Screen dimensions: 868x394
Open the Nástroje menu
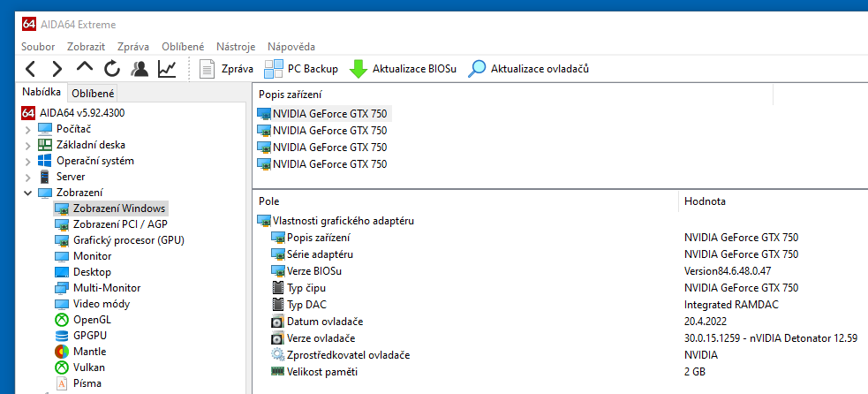click(236, 47)
